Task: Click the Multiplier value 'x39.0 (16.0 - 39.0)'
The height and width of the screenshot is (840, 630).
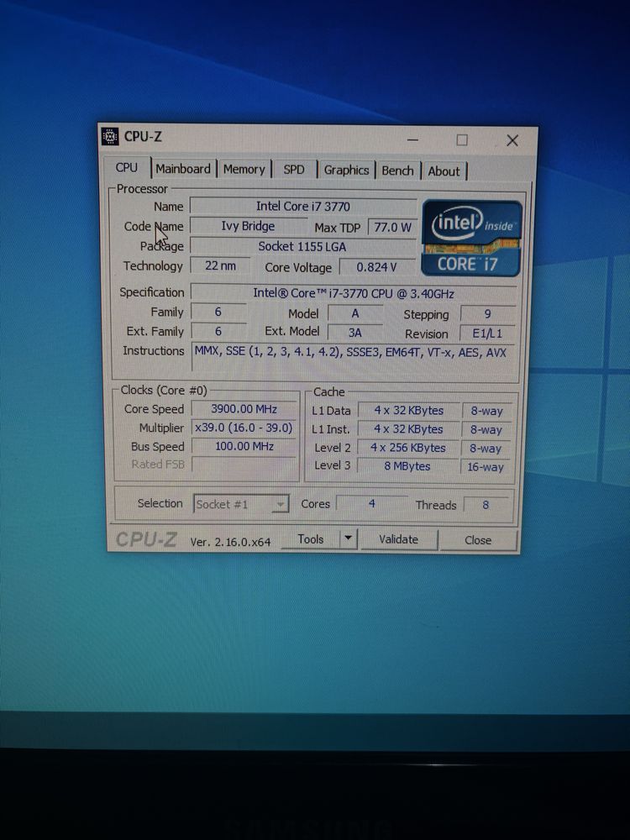Action: click(244, 428)
